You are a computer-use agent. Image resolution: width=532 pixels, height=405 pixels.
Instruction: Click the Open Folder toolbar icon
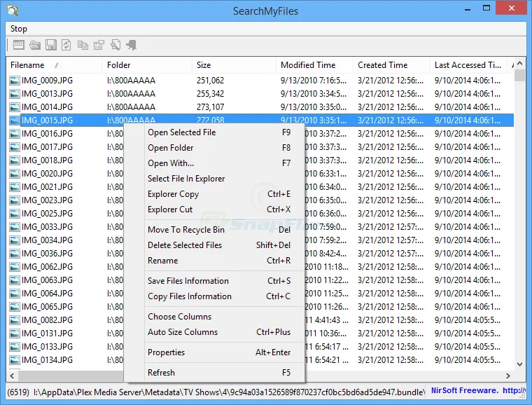[35, 46]
